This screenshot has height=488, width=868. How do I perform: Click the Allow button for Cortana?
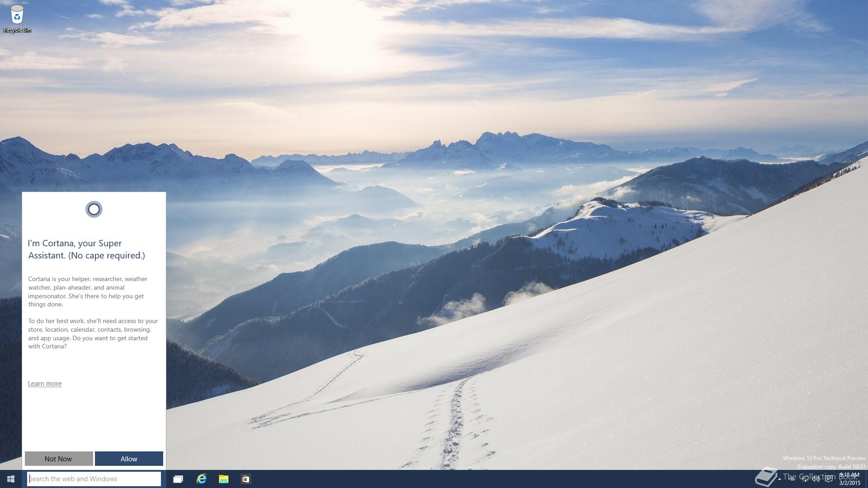click(x=129, y=459)
